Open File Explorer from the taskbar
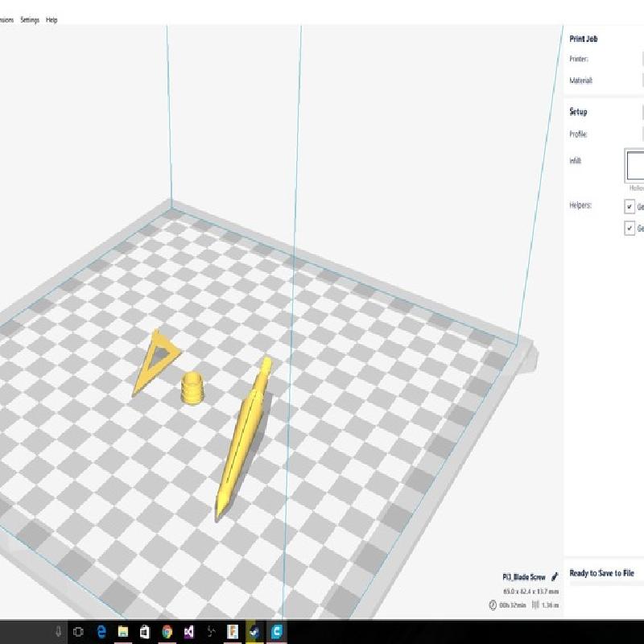 click(x=123, y=632)
